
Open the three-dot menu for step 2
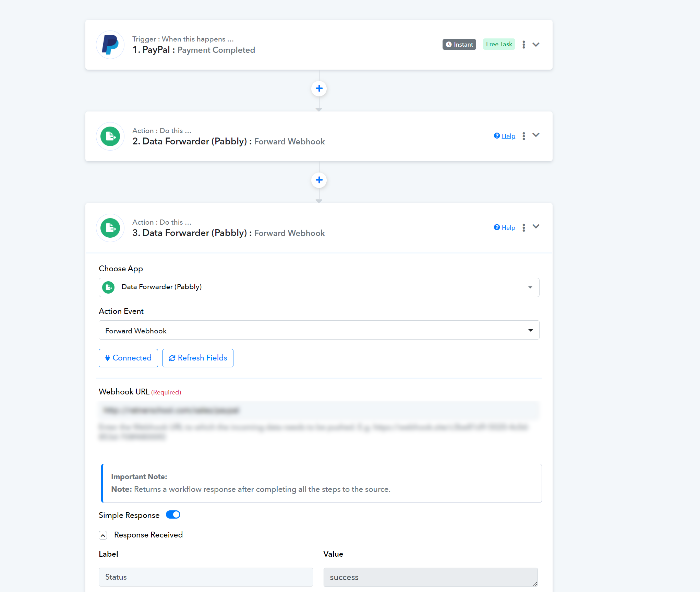[x=523, y=136]
